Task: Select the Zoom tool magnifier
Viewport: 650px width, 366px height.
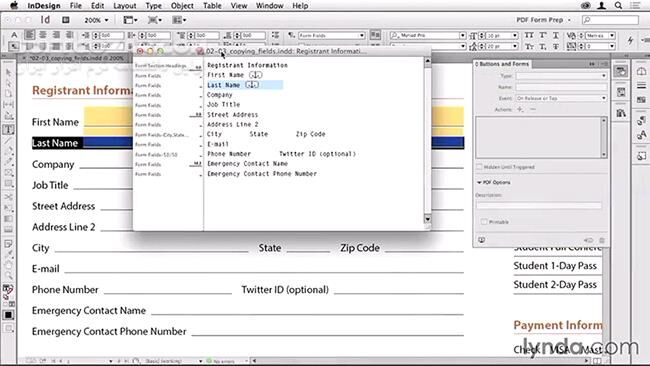Action: tap(8, 275)
